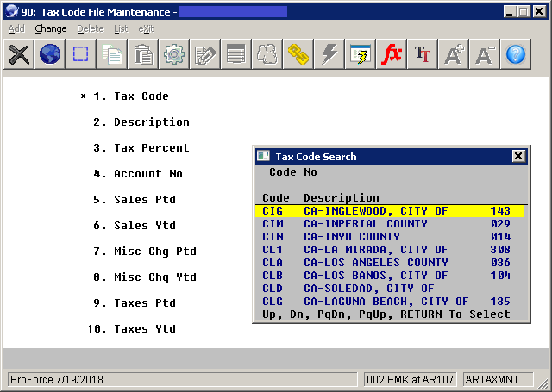Click the Description column header
This screenshot has width=552, height=392.
342,198
